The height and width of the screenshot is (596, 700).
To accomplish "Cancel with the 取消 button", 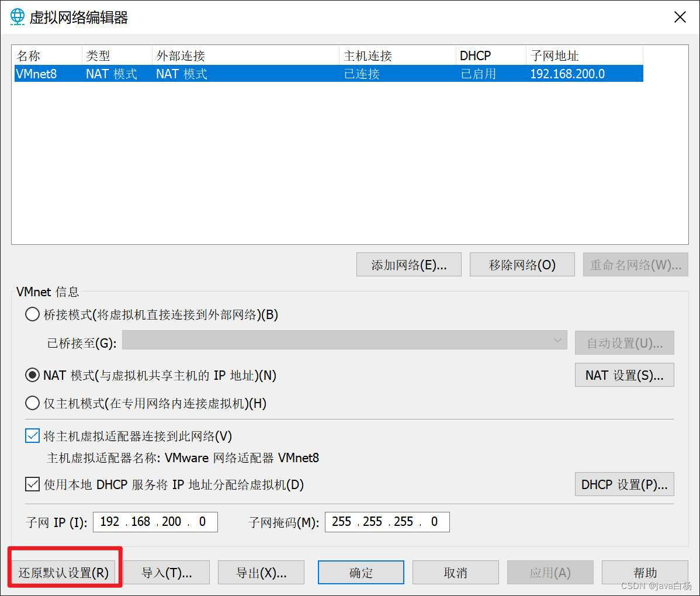I will point(455,573).
